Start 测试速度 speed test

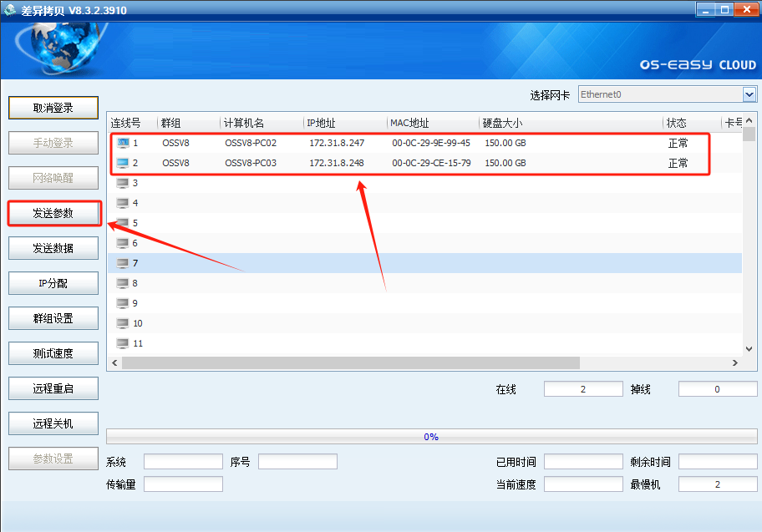pos(53,353)
